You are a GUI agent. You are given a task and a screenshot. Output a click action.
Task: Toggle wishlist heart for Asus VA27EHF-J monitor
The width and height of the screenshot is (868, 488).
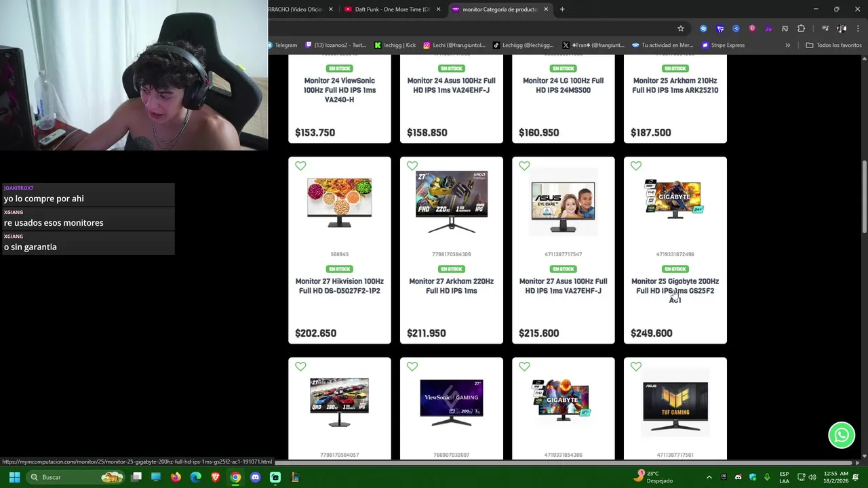click(x=524, y=166)
